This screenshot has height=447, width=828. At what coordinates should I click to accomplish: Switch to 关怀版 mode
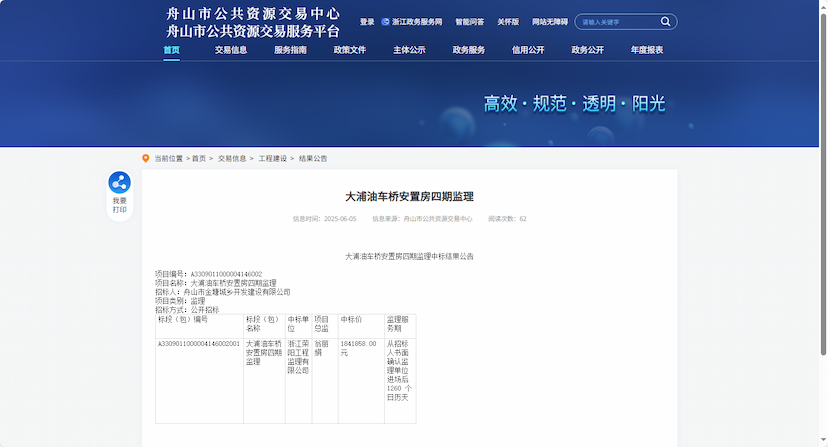pyautogui.click(x=508, y=22)
